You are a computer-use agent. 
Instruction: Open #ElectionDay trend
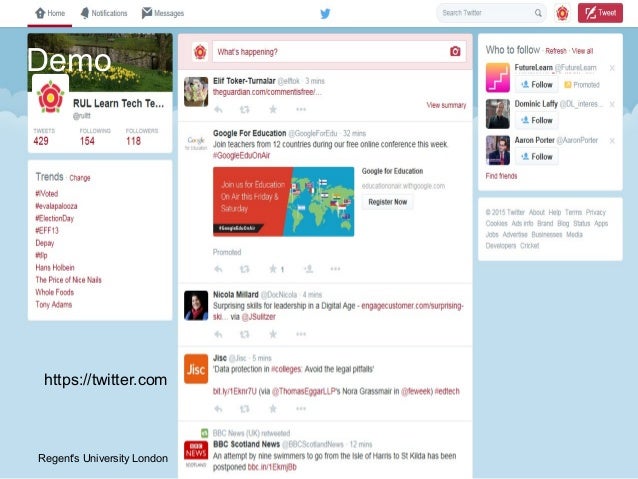point(55,219)
